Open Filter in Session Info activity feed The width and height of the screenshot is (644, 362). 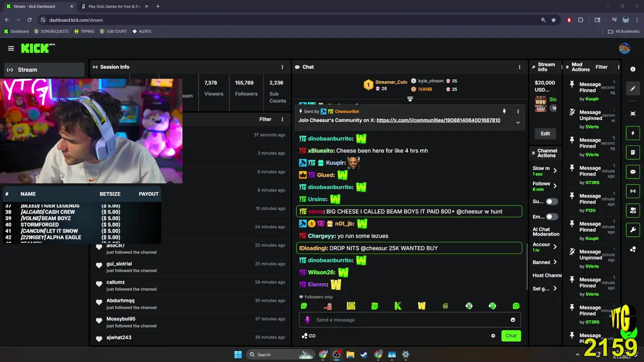265,119
